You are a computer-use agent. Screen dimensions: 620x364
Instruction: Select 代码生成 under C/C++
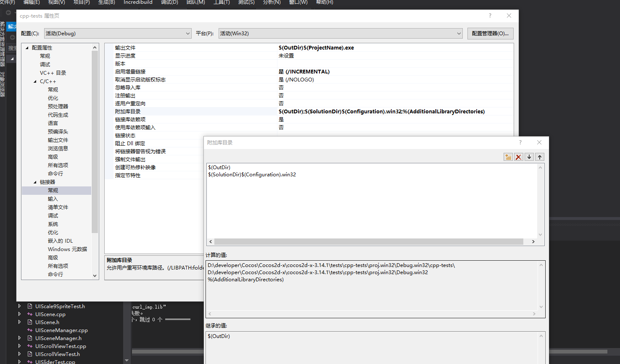pos(58,115)
